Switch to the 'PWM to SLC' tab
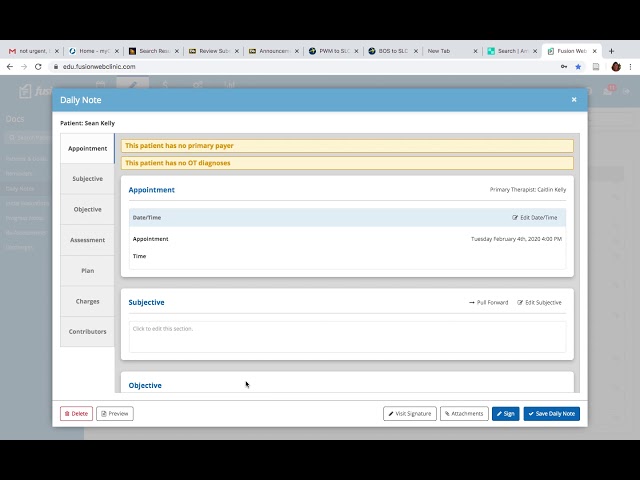 click(x=331, y=51)
